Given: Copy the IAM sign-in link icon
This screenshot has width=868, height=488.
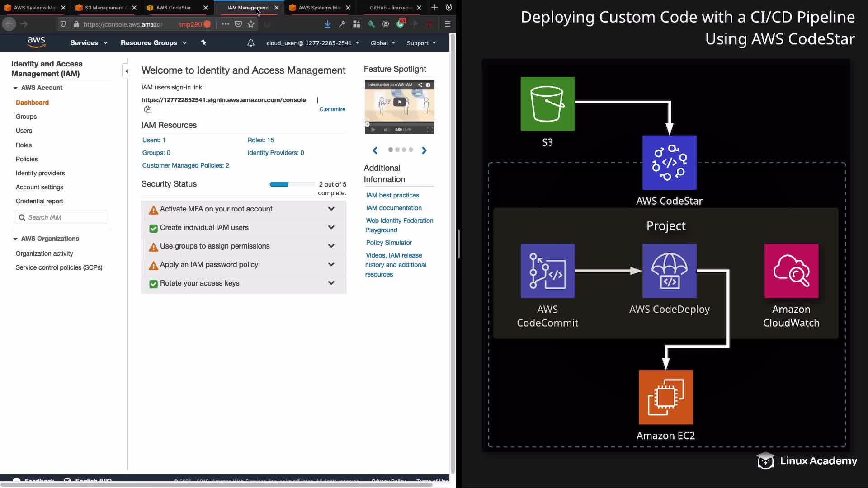Looking at the screenshot, I should [148, 109].
